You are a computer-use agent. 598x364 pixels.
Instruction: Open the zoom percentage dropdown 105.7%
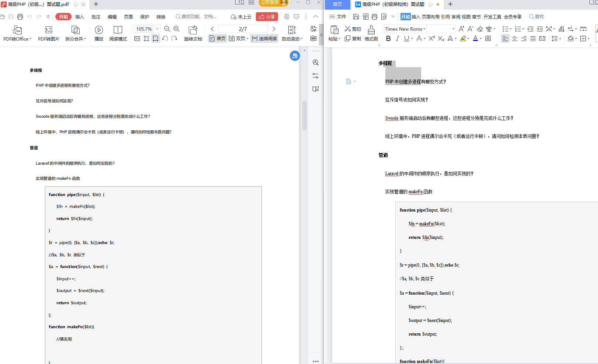coord(157,29)
